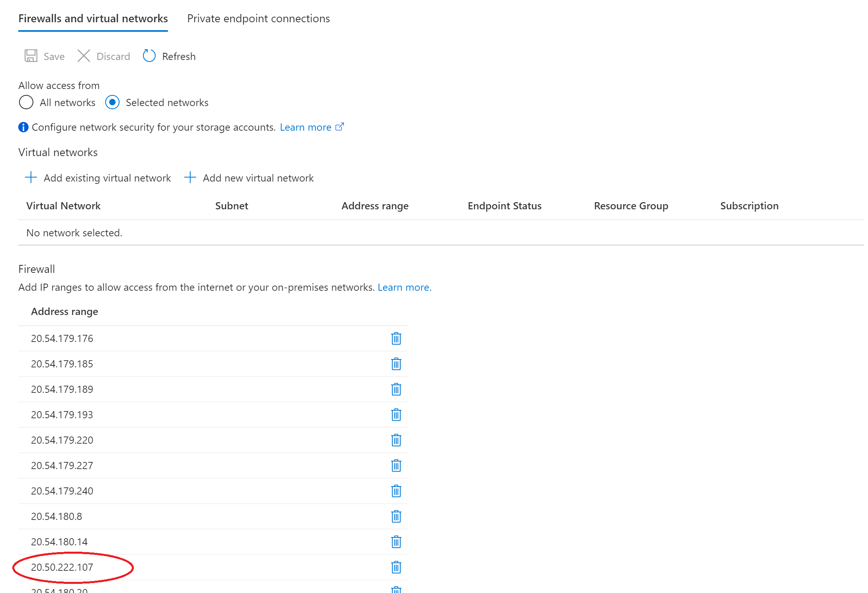Click the Refresh icon
This screenshot has height=593, width=868.
pyautogui.click(x=149, y=56)
